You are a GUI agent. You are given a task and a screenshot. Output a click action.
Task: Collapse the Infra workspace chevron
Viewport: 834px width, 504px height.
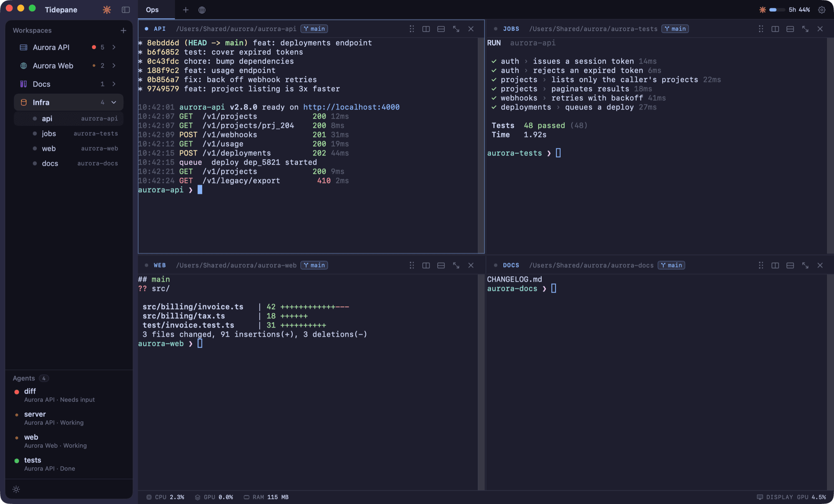click(x=114, y=102)
